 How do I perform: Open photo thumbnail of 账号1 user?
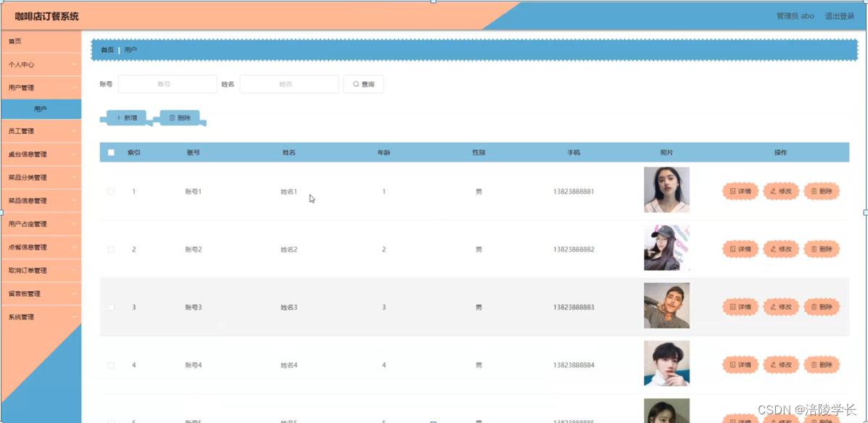point(666,190)
